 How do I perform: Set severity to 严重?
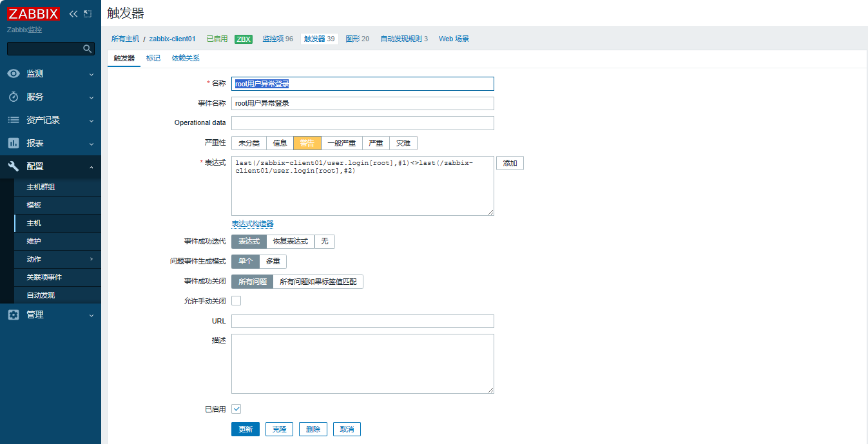(375, 143)
